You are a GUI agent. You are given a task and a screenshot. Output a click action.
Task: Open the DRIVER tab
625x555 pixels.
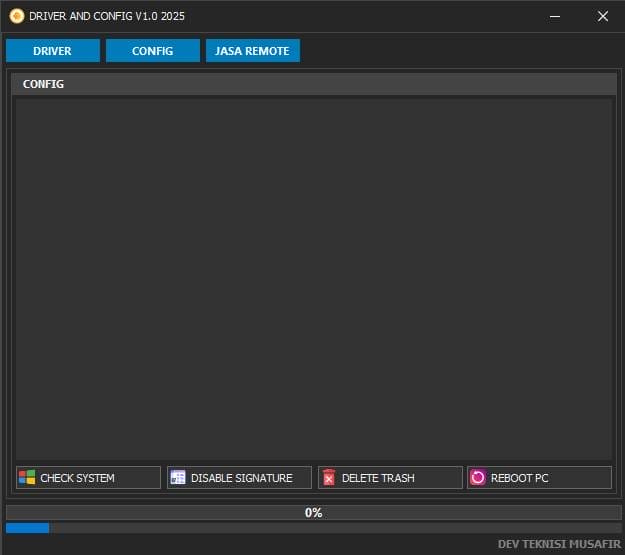[x=52, y=51]
